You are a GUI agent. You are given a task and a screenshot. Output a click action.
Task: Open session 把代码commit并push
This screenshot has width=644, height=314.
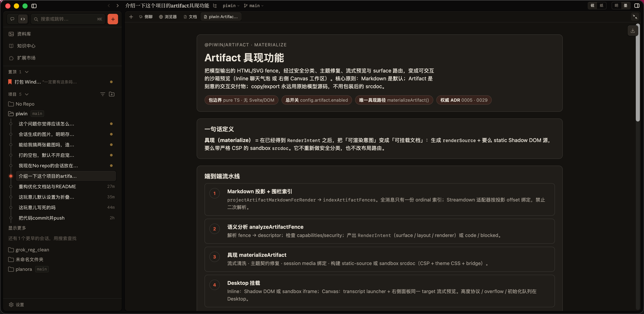[66, 218]
